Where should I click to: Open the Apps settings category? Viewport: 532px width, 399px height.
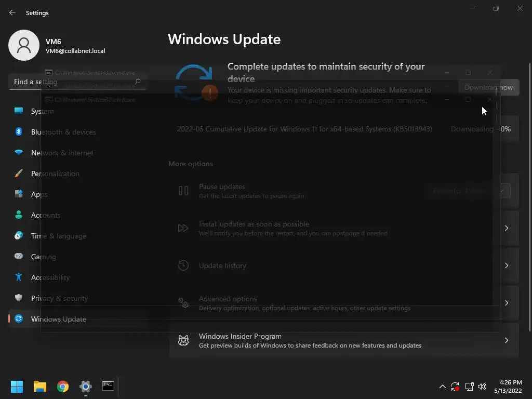(77, 194)
